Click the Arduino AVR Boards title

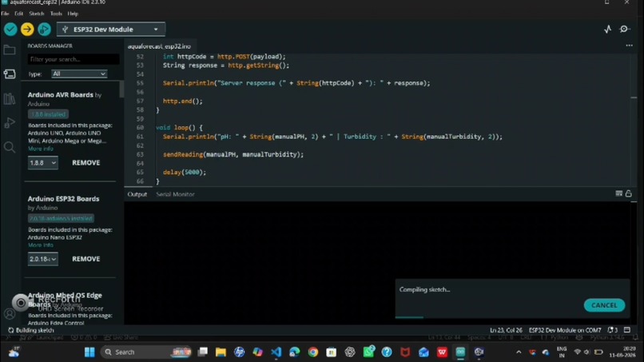point(61,94)
